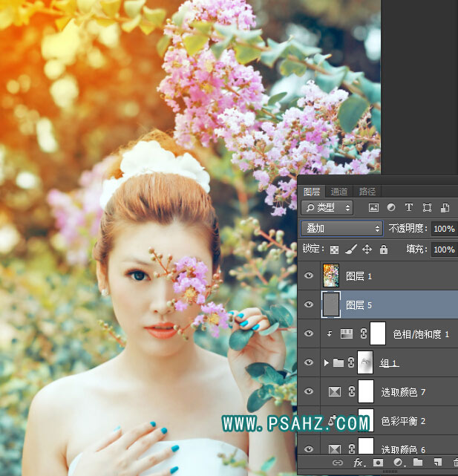Screen dimensions: 458x476
Task: Toggle lock all padlock icon
Action: click(383, 250)
